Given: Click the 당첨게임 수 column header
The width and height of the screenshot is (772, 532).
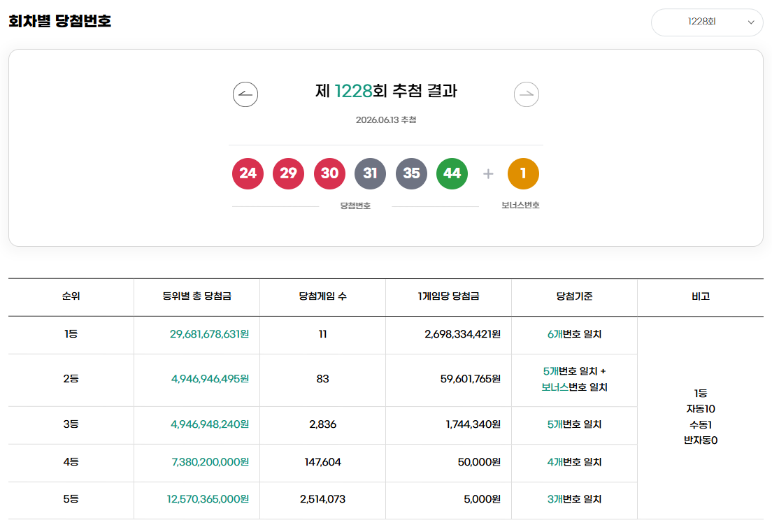Looking at the screenshot, I should click(x=323, y=296).
